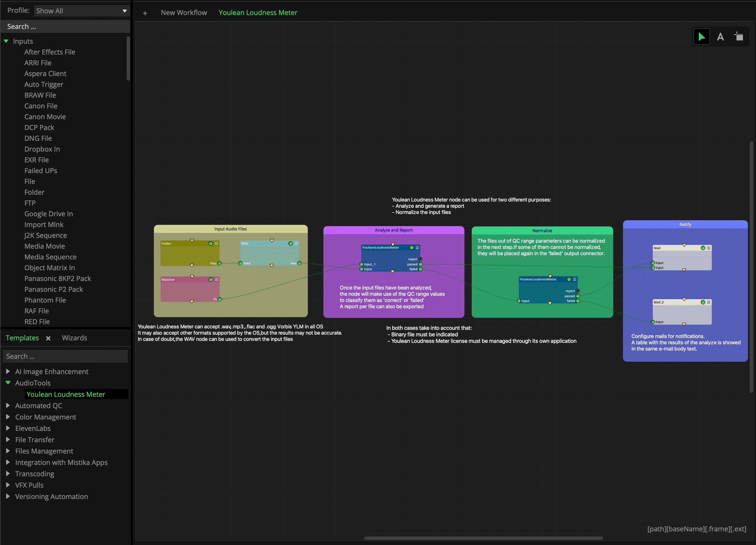Toggle the Mail node green status indicator
The width and height of the screenshot is (756, 545).
(703, 248)
